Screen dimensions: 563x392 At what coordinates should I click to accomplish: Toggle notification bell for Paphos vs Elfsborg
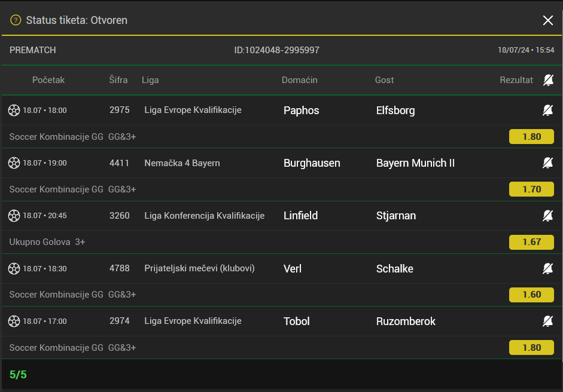coord(547,111)
